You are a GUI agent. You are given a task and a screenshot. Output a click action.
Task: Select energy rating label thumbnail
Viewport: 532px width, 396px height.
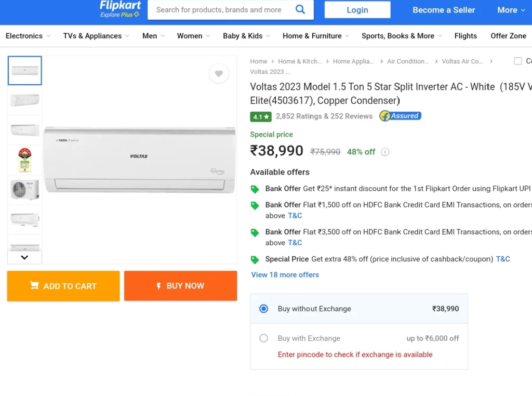25,160
